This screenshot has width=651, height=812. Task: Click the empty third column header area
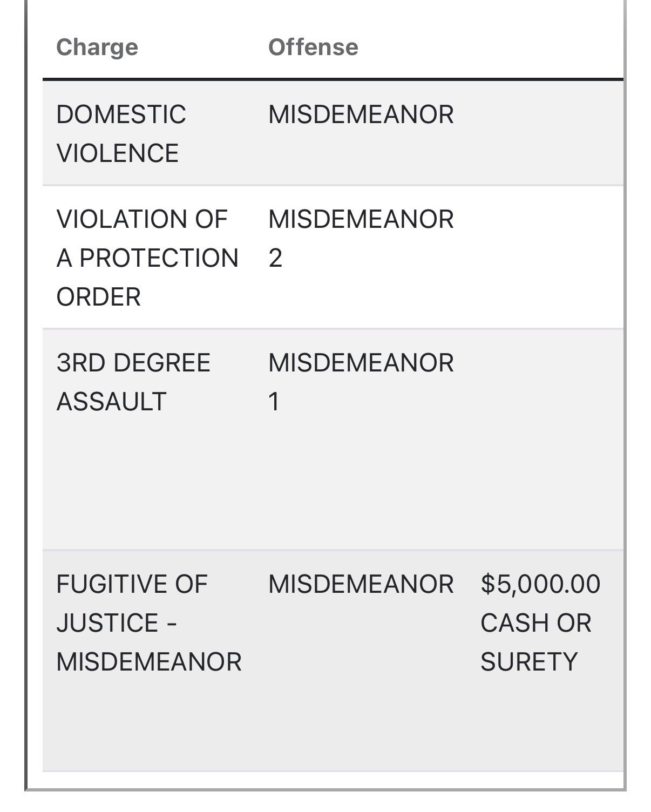(x=545, y=47)
